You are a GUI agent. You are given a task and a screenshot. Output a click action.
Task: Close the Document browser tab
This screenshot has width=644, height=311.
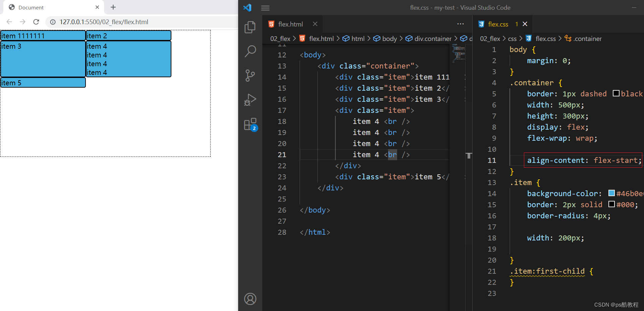[97, 7]
